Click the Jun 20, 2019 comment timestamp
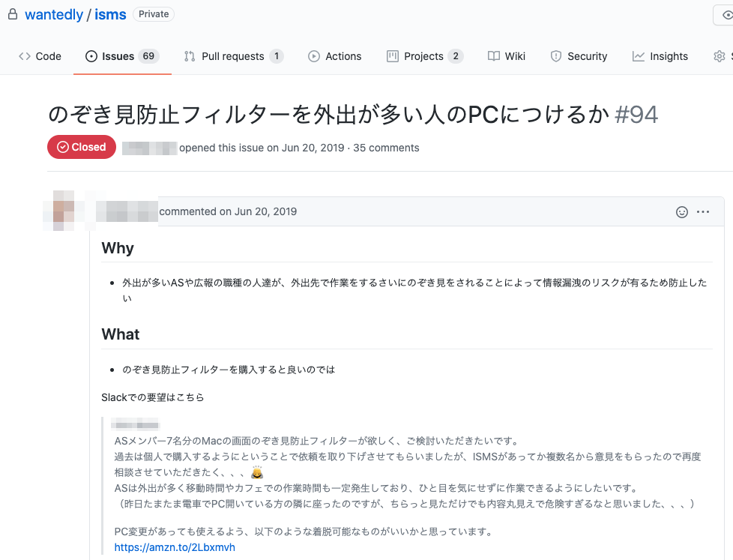733x560 pixels. click(265, 211)
